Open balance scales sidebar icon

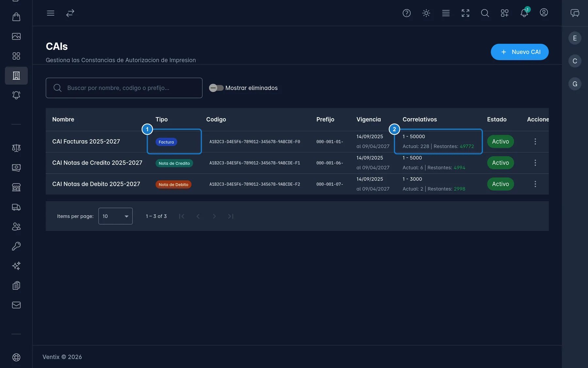16,148
